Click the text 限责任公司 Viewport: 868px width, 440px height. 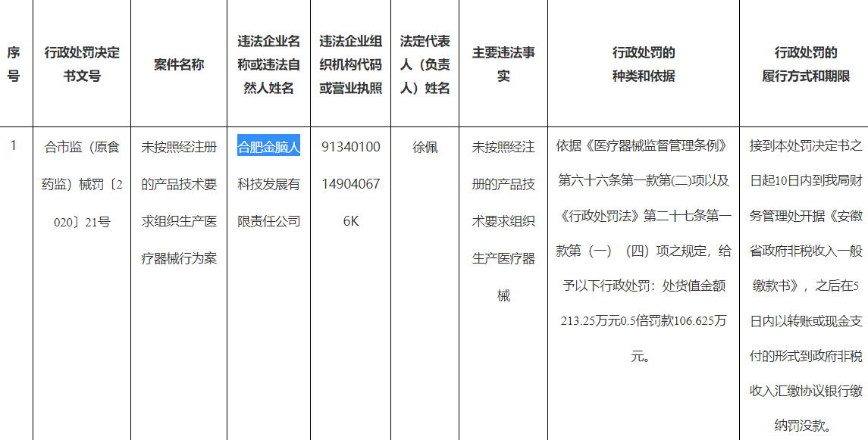click(268, 221)
